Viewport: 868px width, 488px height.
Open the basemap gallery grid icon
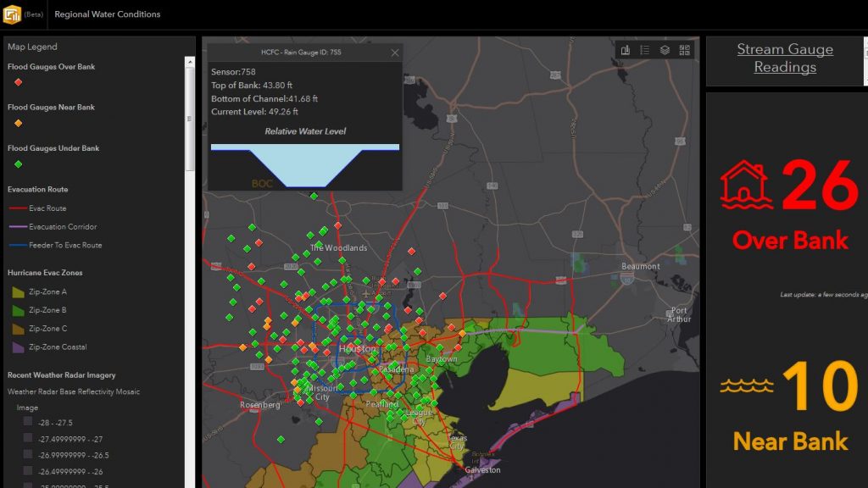pos(684,50)
